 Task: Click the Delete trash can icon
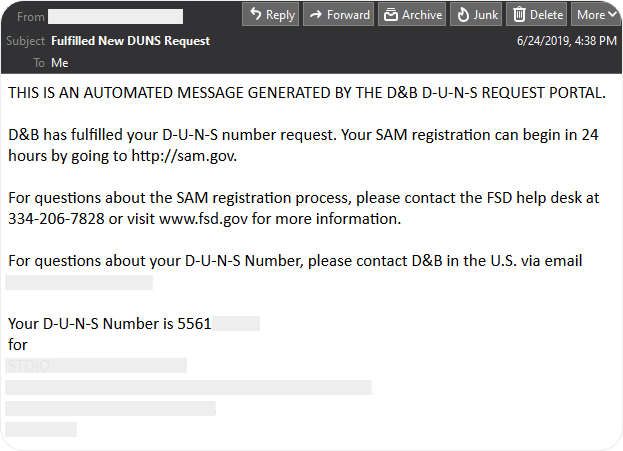(519, 15)
